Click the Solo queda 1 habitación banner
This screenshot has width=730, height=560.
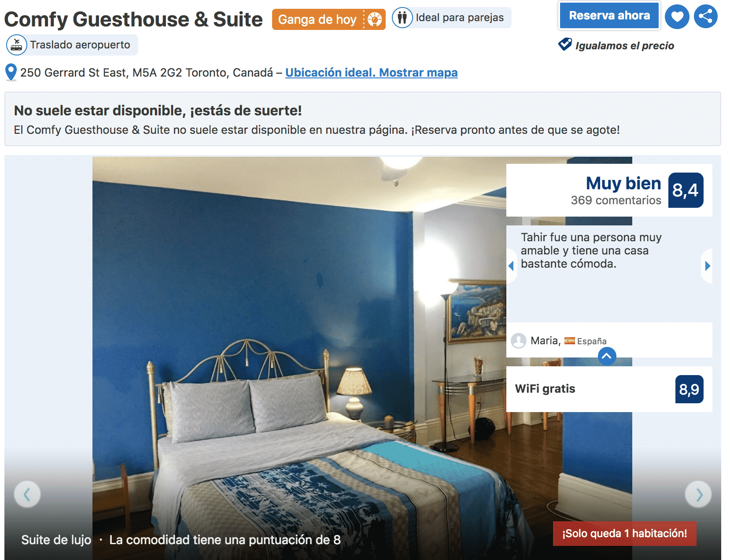pos(624,534)
